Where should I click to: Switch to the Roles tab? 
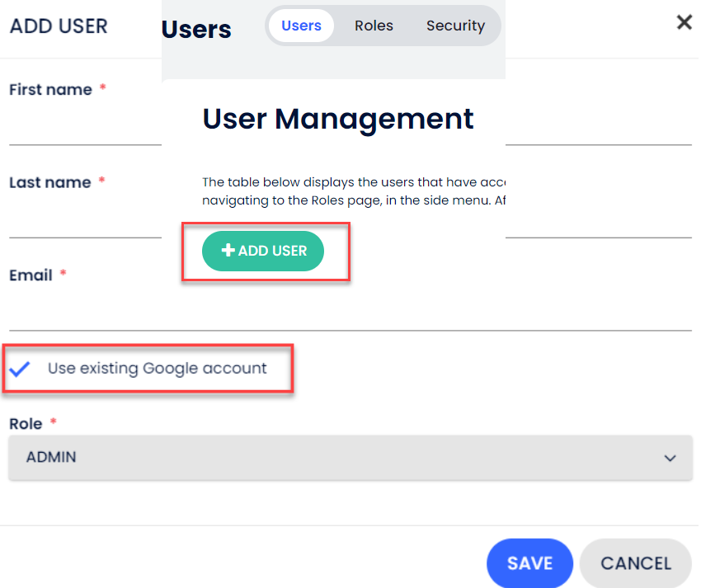(374, 26)
